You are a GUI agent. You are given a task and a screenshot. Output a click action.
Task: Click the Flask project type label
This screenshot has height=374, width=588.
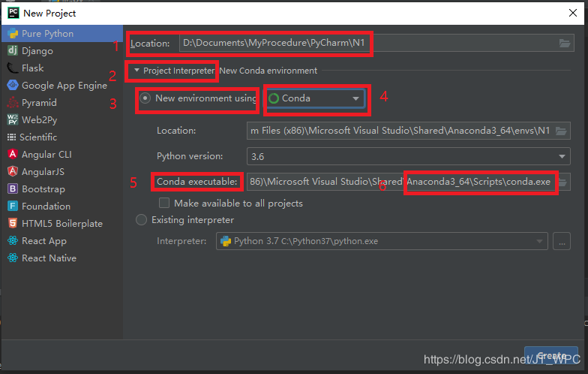click(33, 68)
